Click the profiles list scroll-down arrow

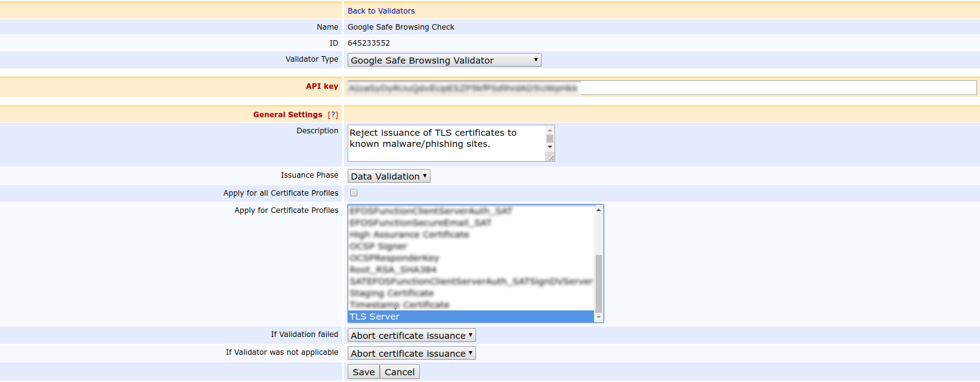[x=598, y=317]
